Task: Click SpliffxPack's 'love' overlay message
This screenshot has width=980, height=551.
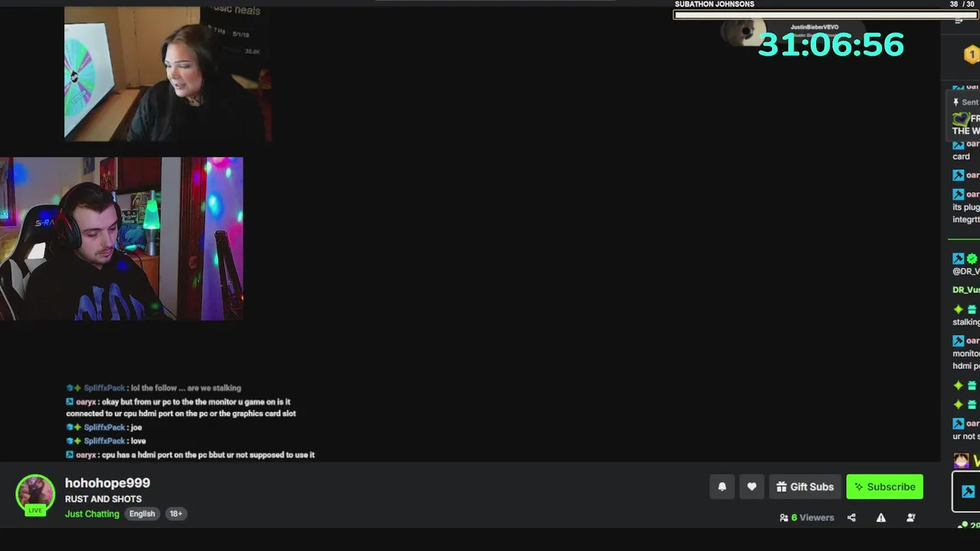Action: (106, 441)
